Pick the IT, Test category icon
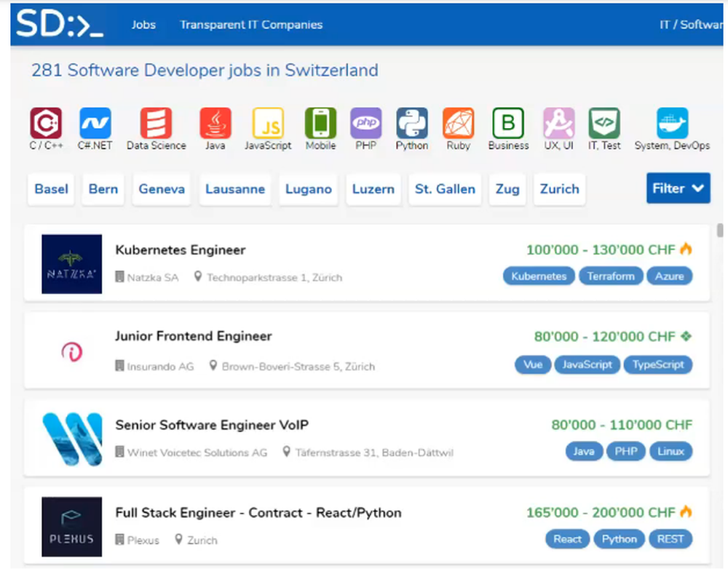728x574 pixels. click(604, 123)
